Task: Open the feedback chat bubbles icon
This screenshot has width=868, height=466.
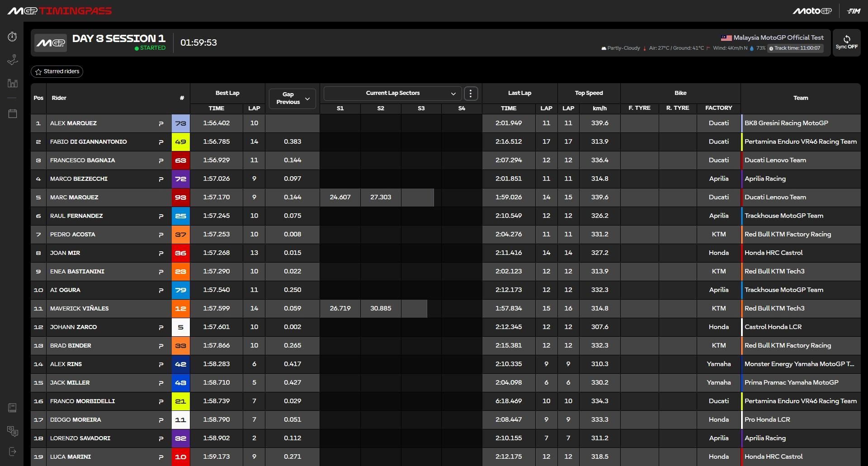Action: (x=13, y=431)
